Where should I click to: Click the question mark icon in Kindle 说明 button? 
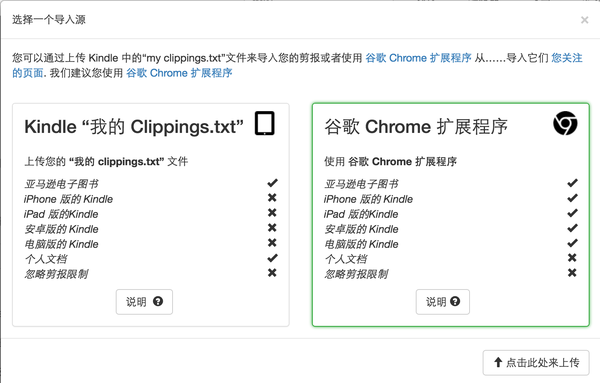(158, 302)
